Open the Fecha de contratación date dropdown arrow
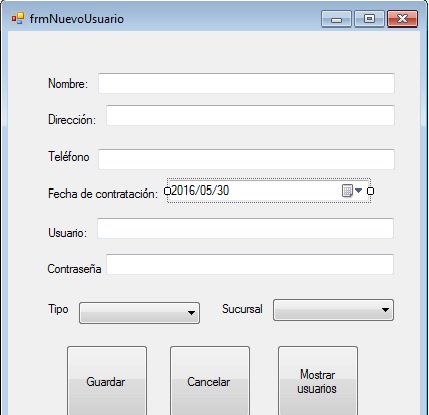Screen dimensions: 429x415 pos(358,191)
